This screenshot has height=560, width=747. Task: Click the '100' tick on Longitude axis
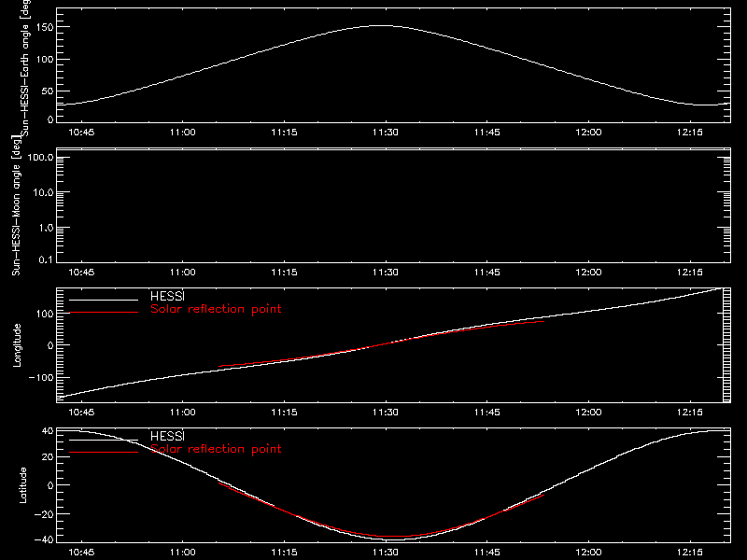(x=47, y=314)
